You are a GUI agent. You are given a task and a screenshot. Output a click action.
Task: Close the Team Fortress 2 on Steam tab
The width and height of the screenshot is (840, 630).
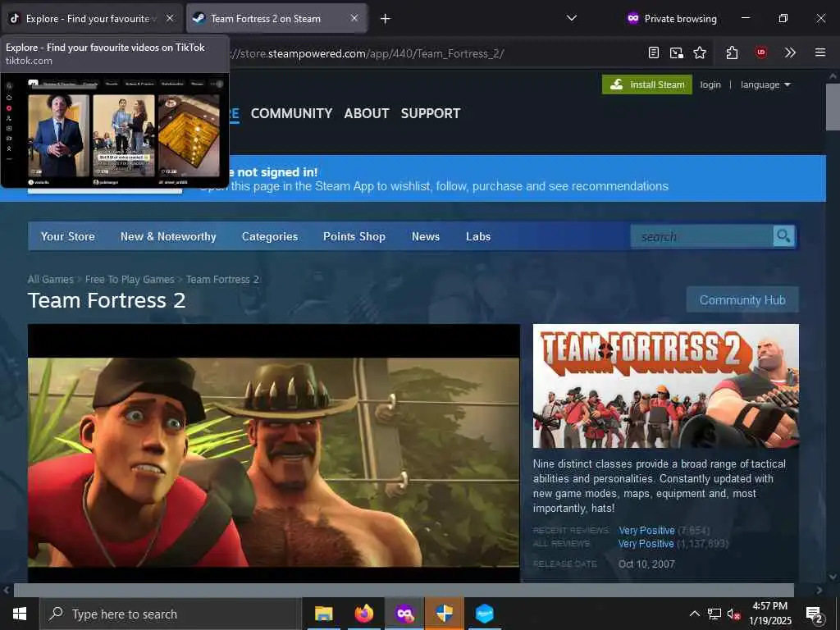pos(354,18)
